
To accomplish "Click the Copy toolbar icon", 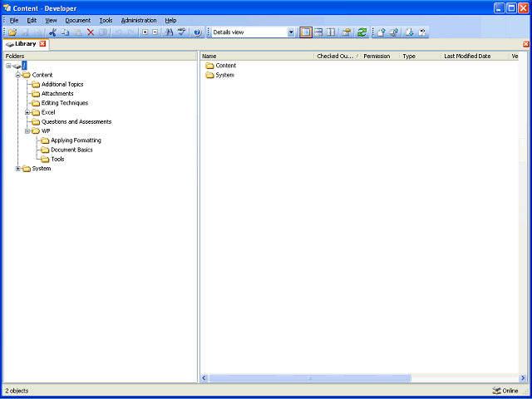I will pyautogui.click(x=65, y=32).
